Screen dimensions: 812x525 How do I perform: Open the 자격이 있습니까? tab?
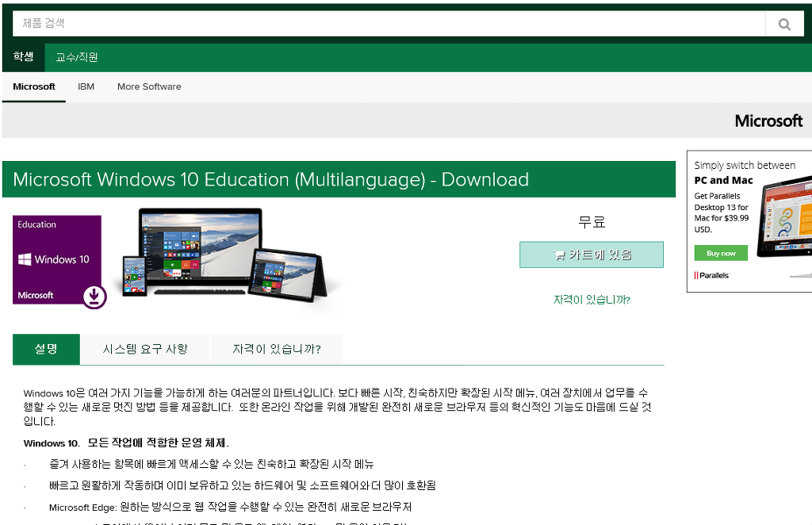click(x=277, y=349)
